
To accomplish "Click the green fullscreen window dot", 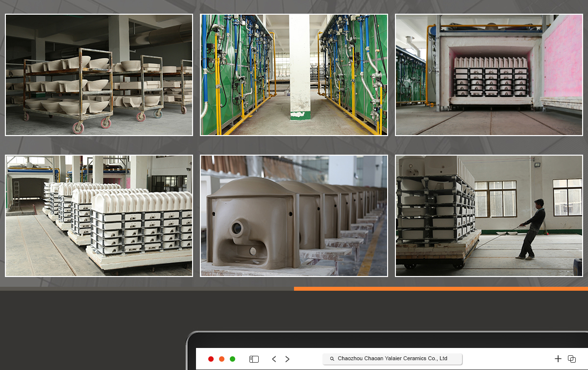I will click(x=232, y=359).
